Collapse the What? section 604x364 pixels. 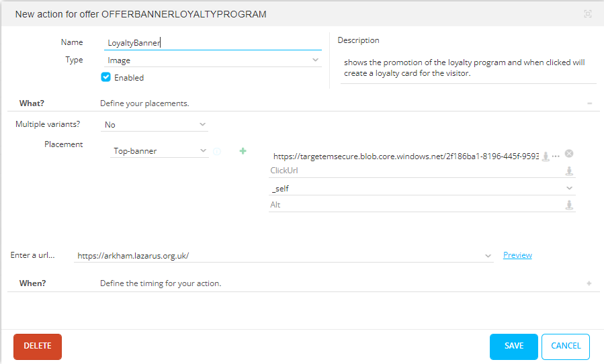coord(589,103)
